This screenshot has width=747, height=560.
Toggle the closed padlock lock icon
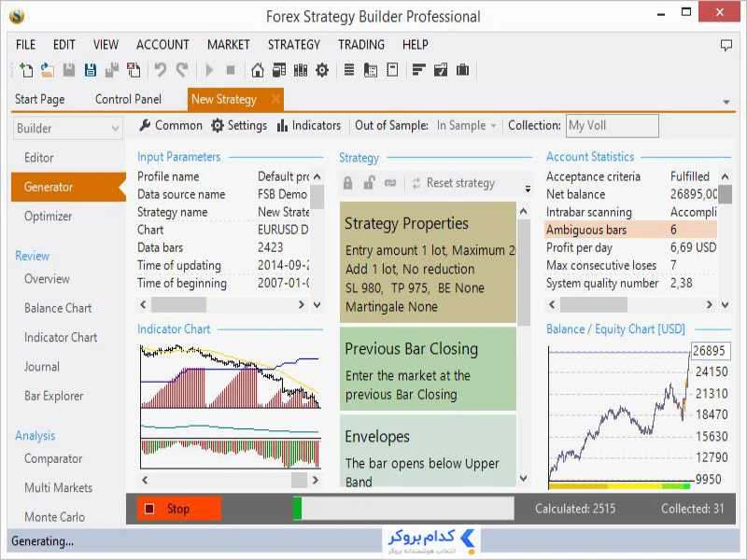click(x=347, y=183)
